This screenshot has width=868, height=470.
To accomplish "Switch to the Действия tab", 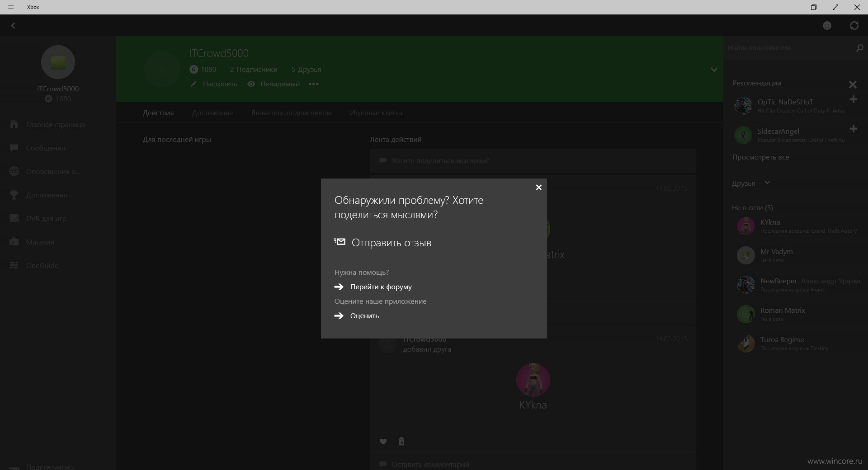I will (x=158, y=113).
